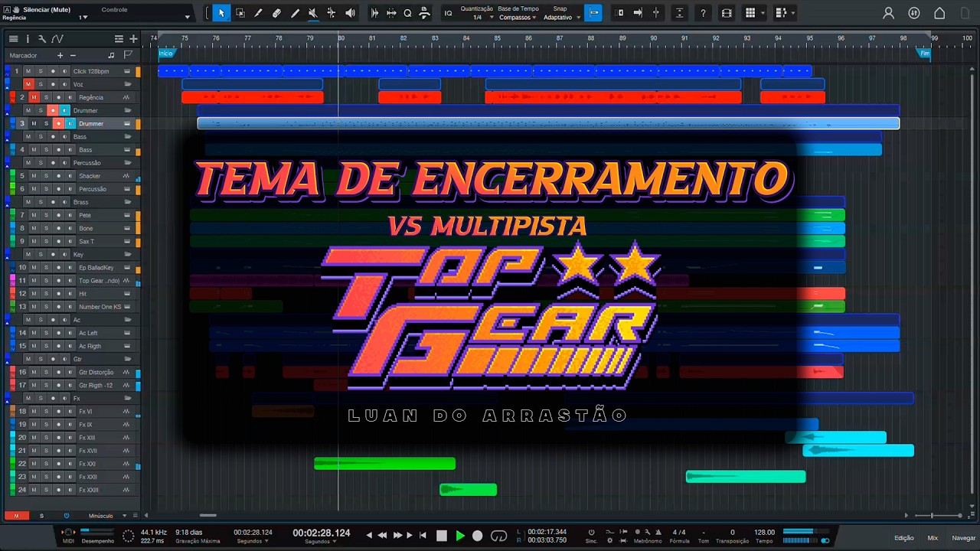The height and width of the screenshot is (551, 980).
Task: Solo the Bone track
Action: [x=46, y=228]
